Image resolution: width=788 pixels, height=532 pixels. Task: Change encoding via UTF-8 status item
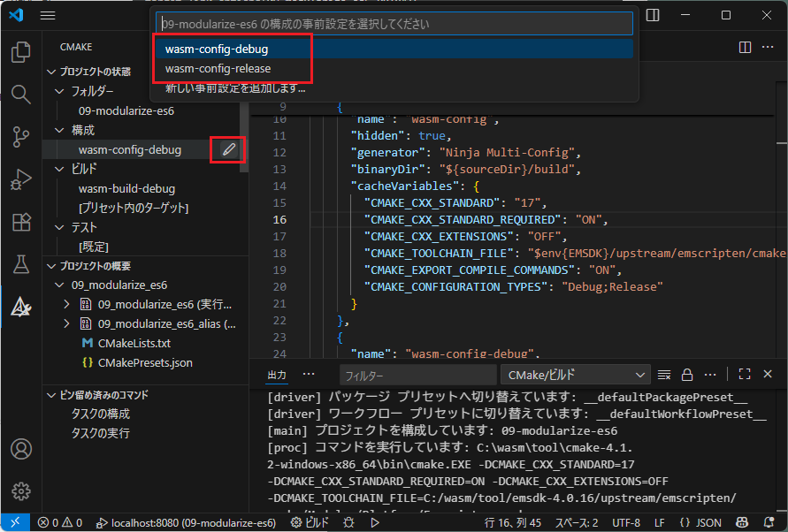pos(625,523)
